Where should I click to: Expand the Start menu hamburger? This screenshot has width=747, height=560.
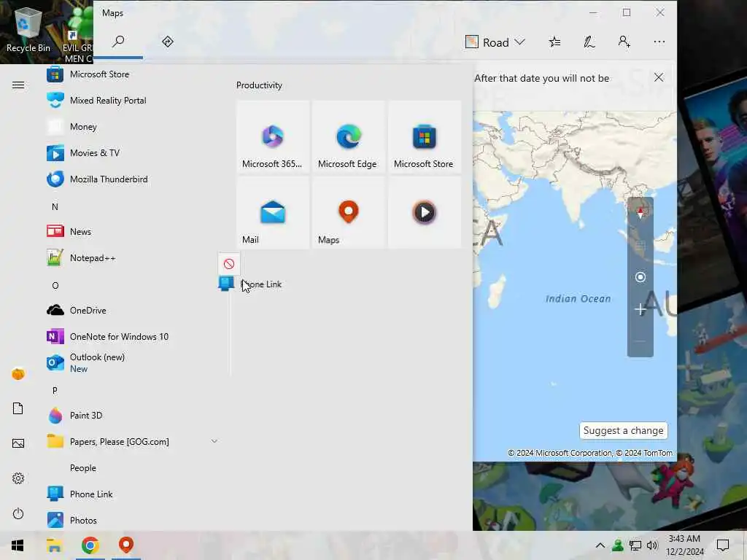coord(18,85)
